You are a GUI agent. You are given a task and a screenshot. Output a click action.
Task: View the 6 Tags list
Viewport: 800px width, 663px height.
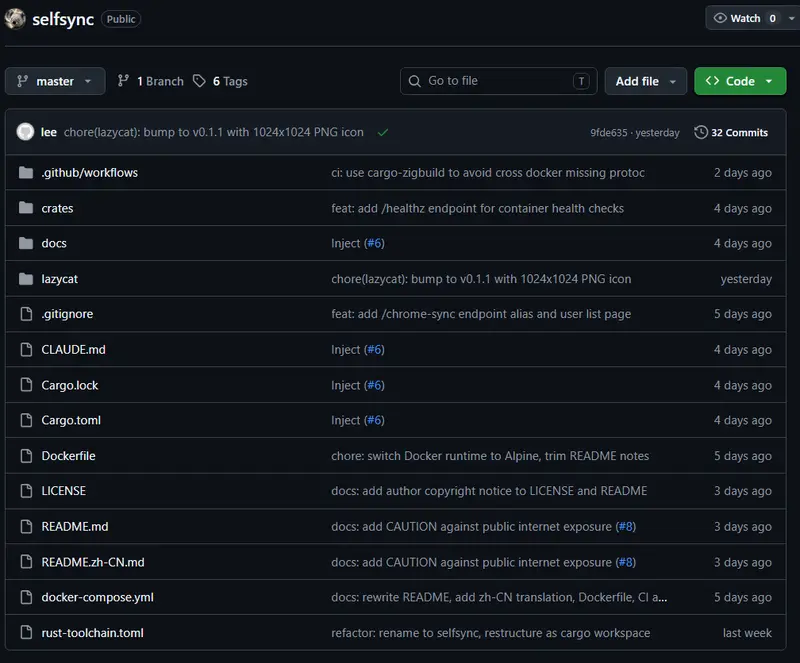coord(220,81)
